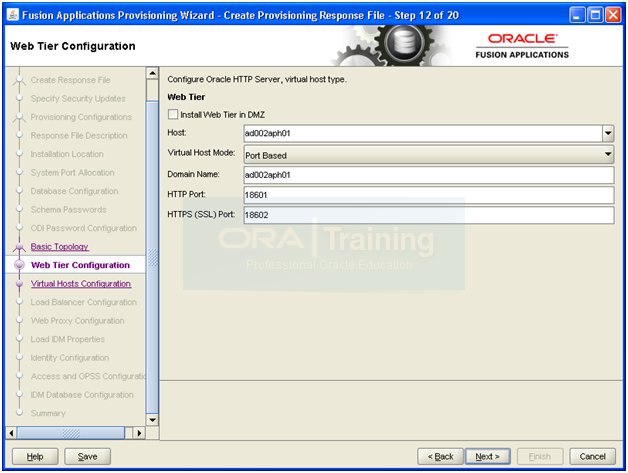The width and height of the screenshot is (628, 473).
Task: Edit the Domain Name field
Action: [x=429, y=175]
